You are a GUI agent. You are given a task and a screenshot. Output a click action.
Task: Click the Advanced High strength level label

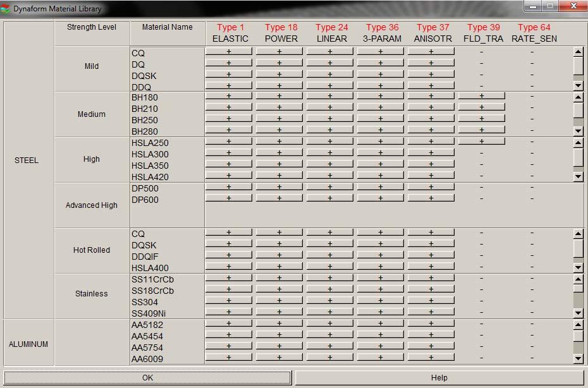point(92,205)
